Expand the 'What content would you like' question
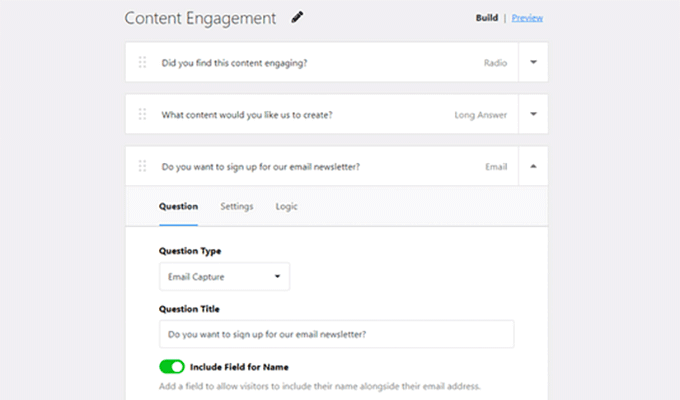Screen dimensions: 680x400 [x=533, y=114]
